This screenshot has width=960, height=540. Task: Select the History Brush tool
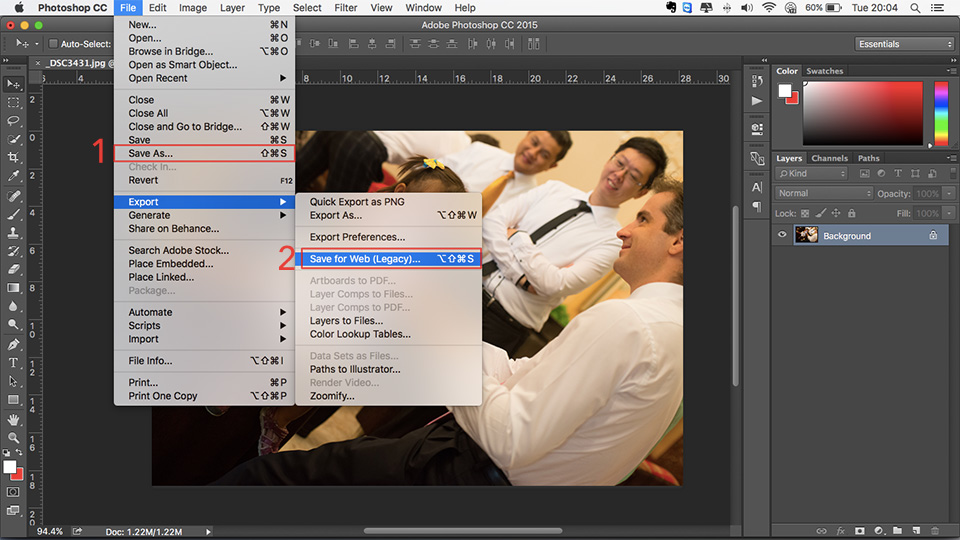click(13, 251)
